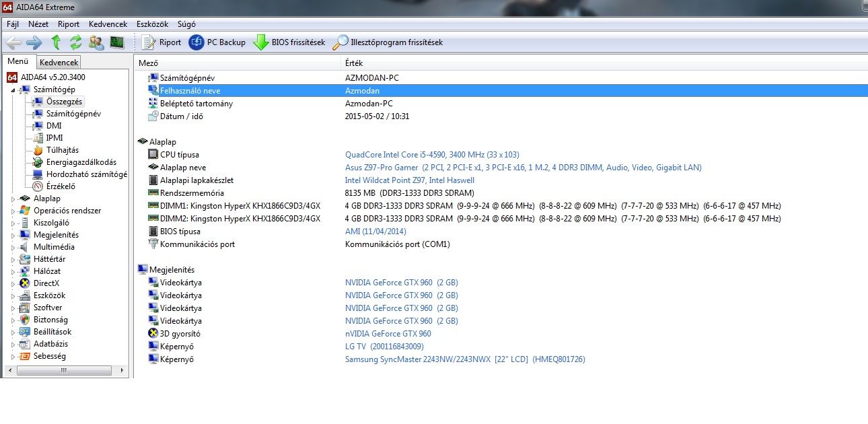Select the Érzékelő gauge icon item
868x424 pixels.
[x=38, y=186]
